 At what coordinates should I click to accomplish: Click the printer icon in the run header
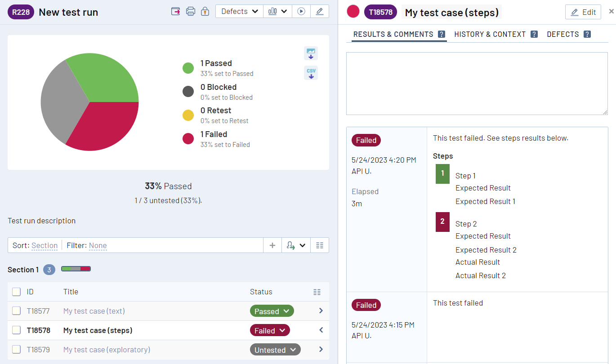pyautogui.click(x=191, y=12)
